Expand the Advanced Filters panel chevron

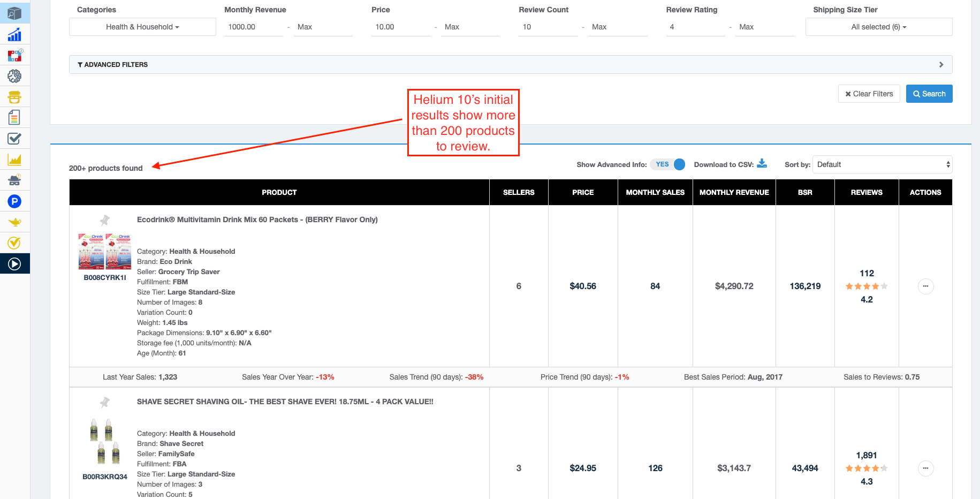pos(941,65)
